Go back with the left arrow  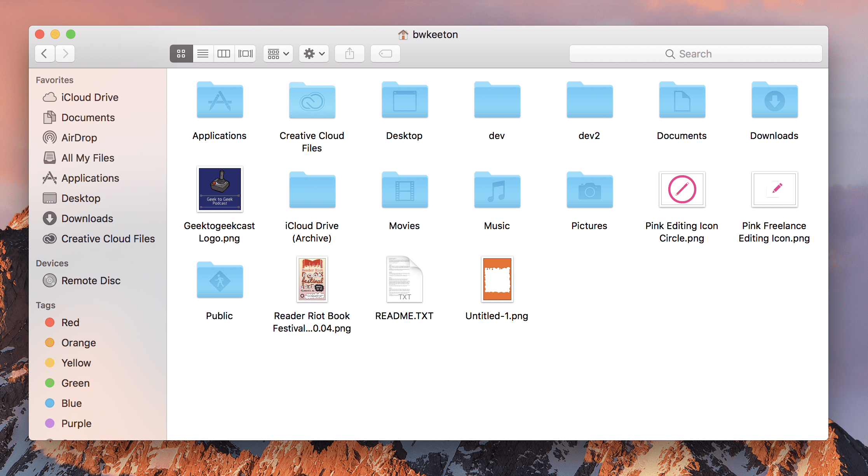[x=45, y=54]
